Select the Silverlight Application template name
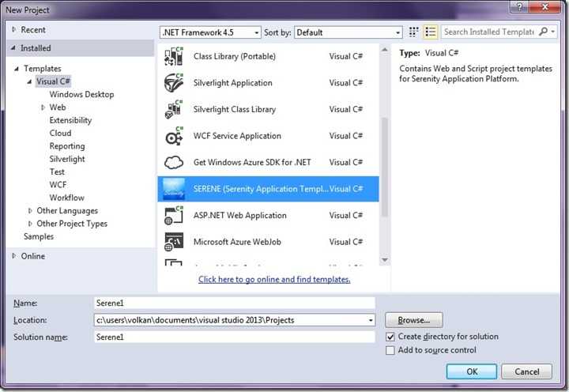The width and height of the screenshot is (569, 392). tap(232, 83)
